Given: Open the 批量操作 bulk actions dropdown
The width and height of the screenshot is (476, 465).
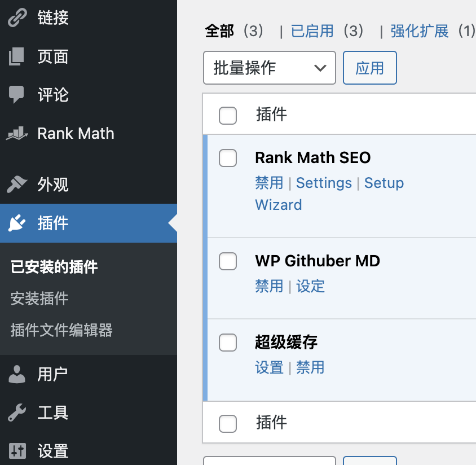Looking at the screenshot, I should (x=269, y=68).
